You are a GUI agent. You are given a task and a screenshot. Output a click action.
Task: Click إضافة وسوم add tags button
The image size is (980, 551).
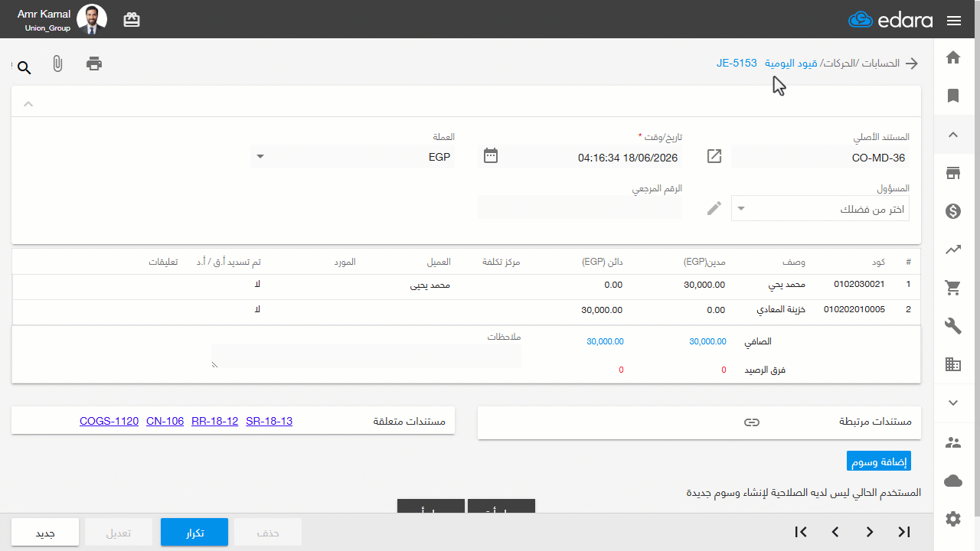tap(879, 461)
